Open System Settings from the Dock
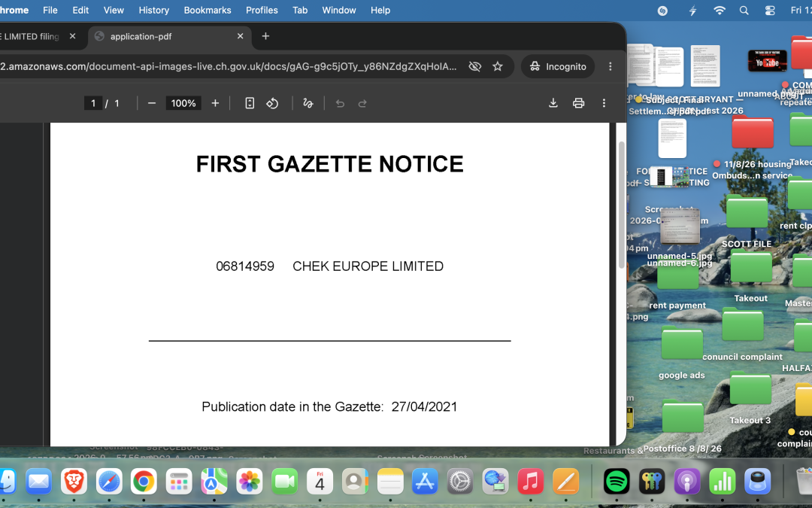The image size is (812, 508). click(460, 482)
